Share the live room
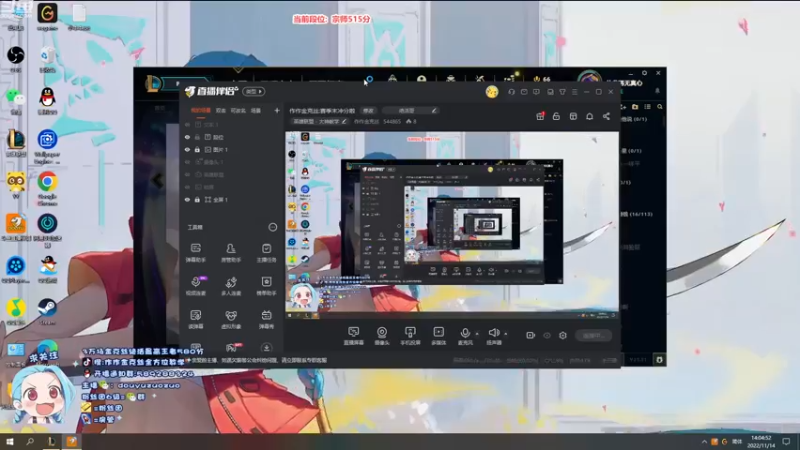Screen dimensions: 800x450 (x=606, y=116)
